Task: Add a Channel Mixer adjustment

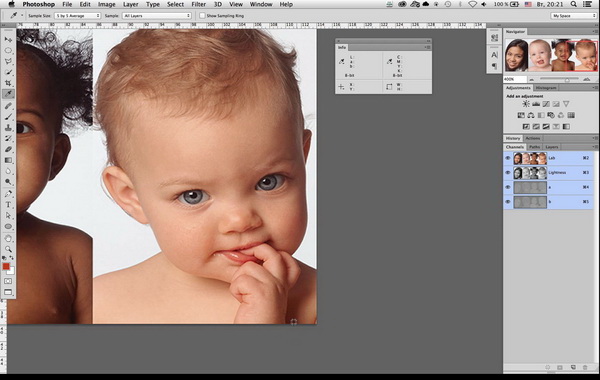Action: [561, 115]
